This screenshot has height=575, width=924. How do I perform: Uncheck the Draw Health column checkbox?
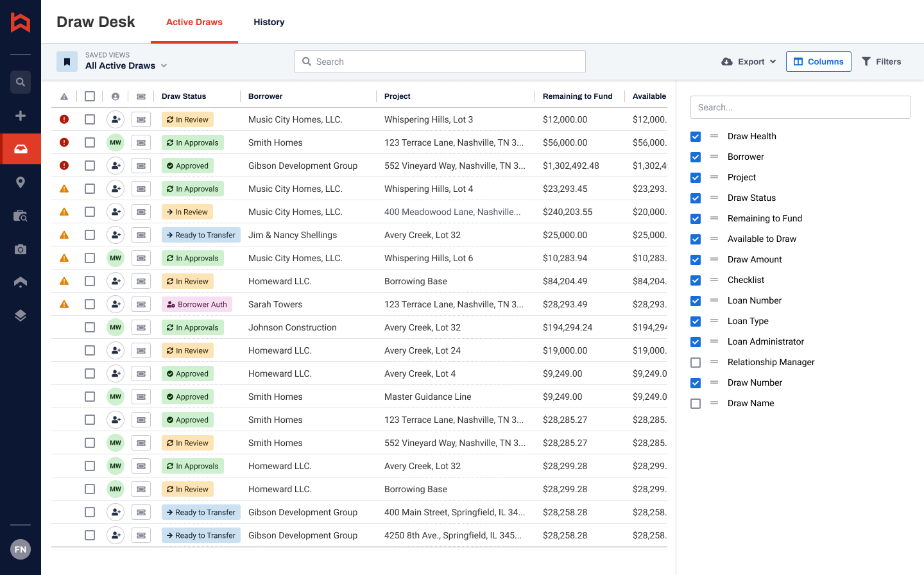click(696, 137)
